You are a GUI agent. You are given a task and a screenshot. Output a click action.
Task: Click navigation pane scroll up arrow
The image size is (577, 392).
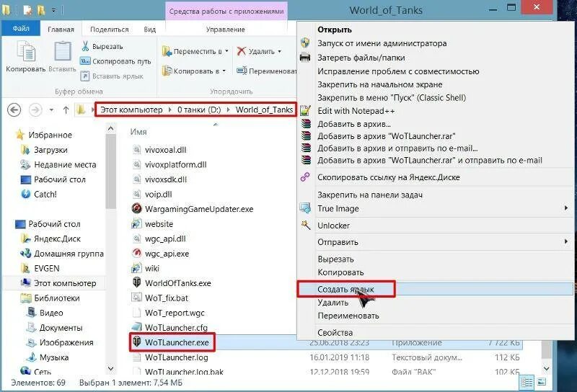(110, 128)
